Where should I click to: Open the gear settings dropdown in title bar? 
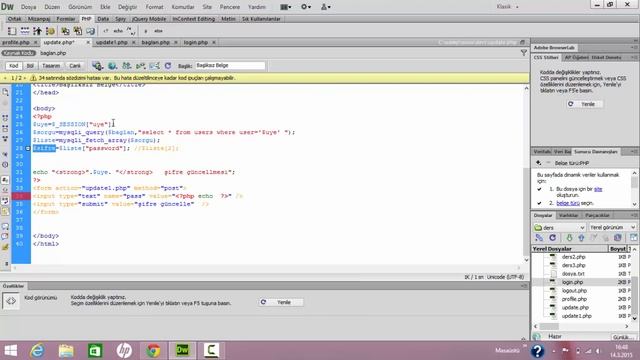tap(306, 7)
